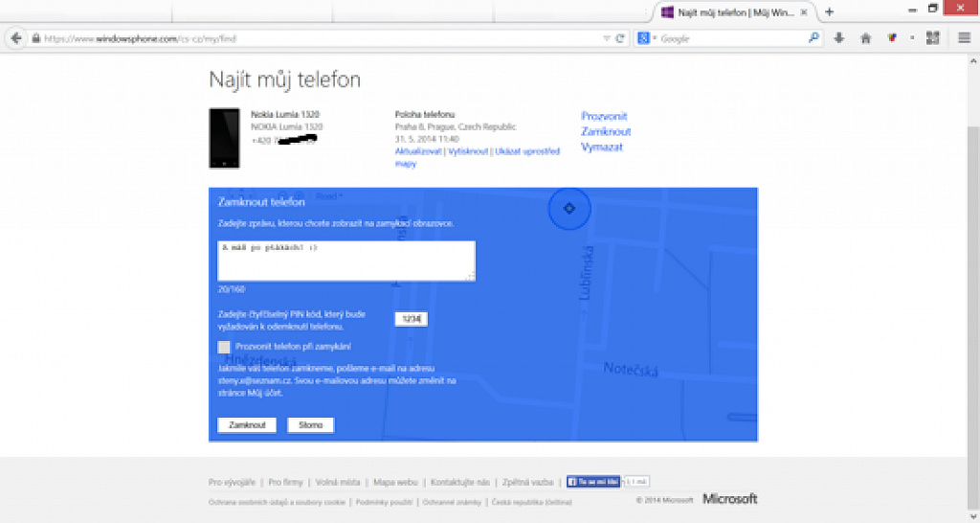Screen dimensions: 980x523
Task: Open the downloads arrow icon
Action: (x=838, y=38)
